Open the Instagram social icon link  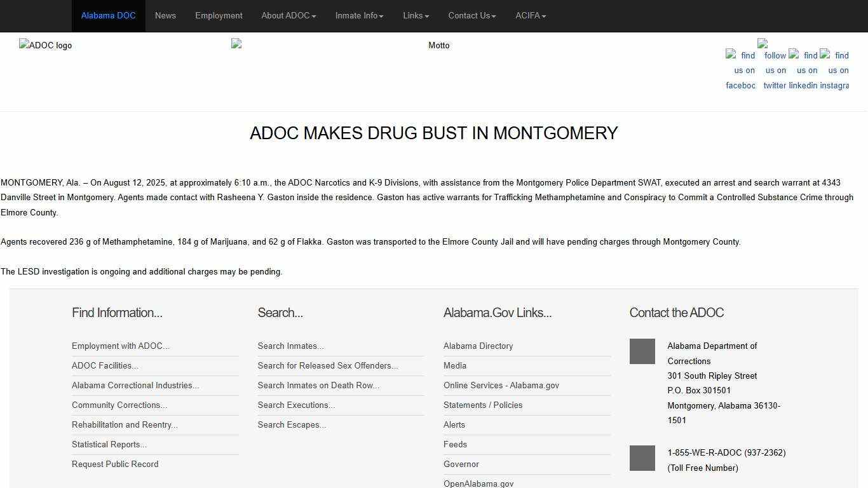834,70
